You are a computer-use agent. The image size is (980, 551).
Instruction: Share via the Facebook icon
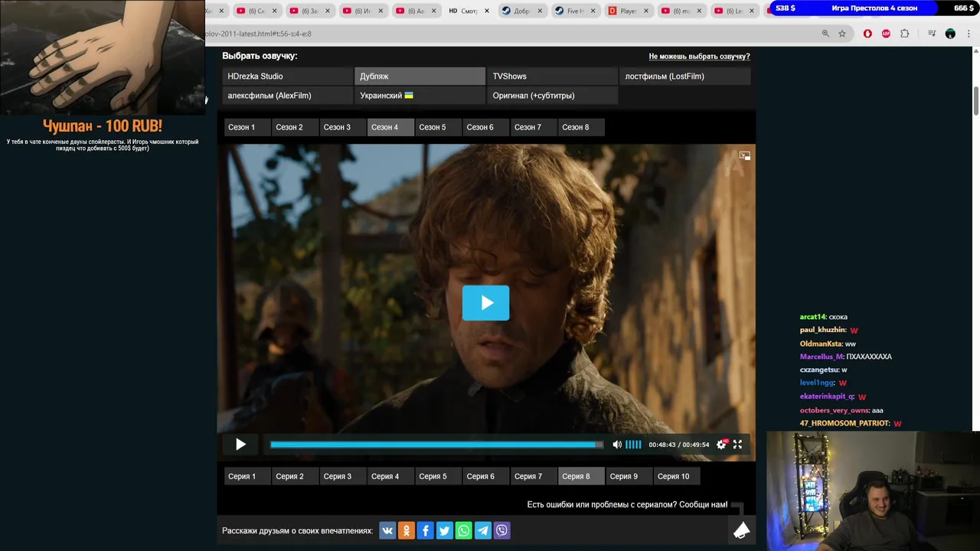tap(426, 530)
